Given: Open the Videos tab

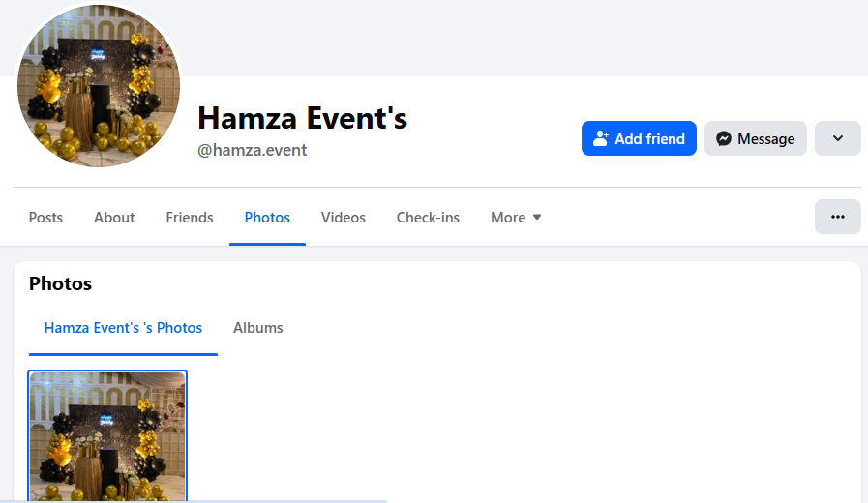Looking at the screenshot, I should pyautogui.click(x=344, y=218).
